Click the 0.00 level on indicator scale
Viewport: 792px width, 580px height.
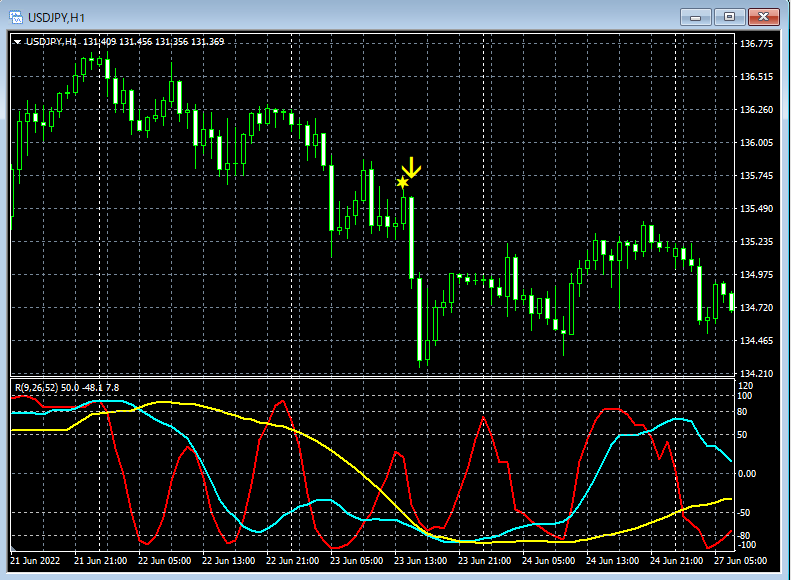pyautogui.click(x=747, y=473)
